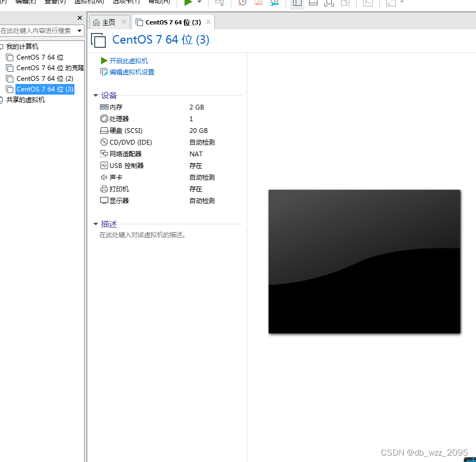Viewport: 476px width, 462px height.
Task: Open 编辑虚拟机设置 settings link
Action: tap(132, 72)
